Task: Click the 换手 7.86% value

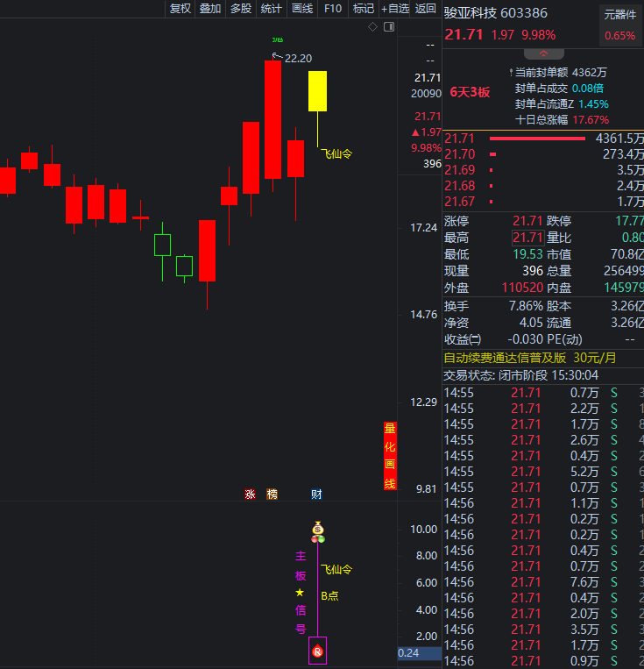Action: [x=526, y=306]
